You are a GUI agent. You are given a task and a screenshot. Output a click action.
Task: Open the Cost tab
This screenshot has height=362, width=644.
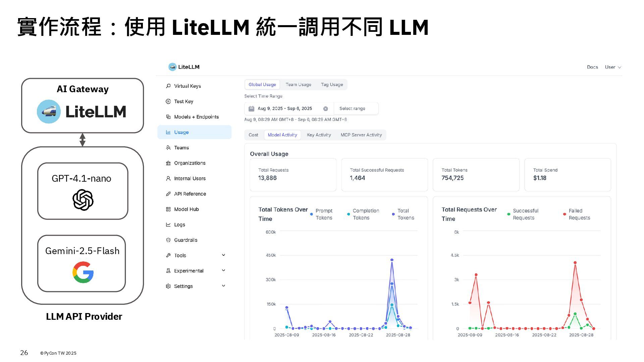254,135
